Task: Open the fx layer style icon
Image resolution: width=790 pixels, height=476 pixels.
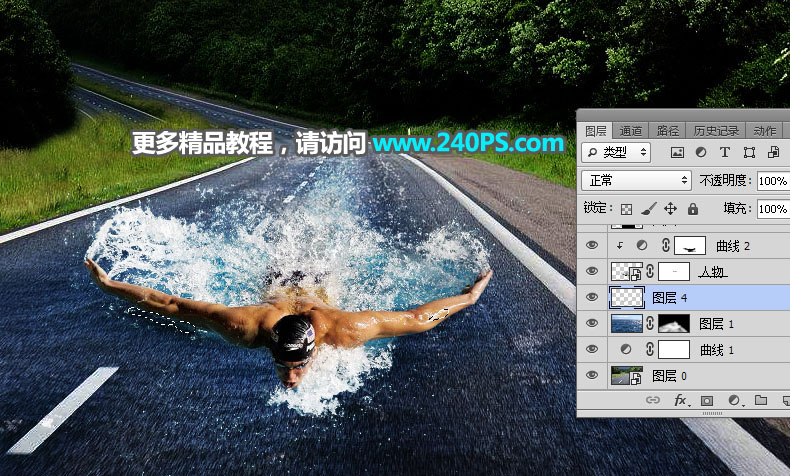Action: click(x=680, y=400)
